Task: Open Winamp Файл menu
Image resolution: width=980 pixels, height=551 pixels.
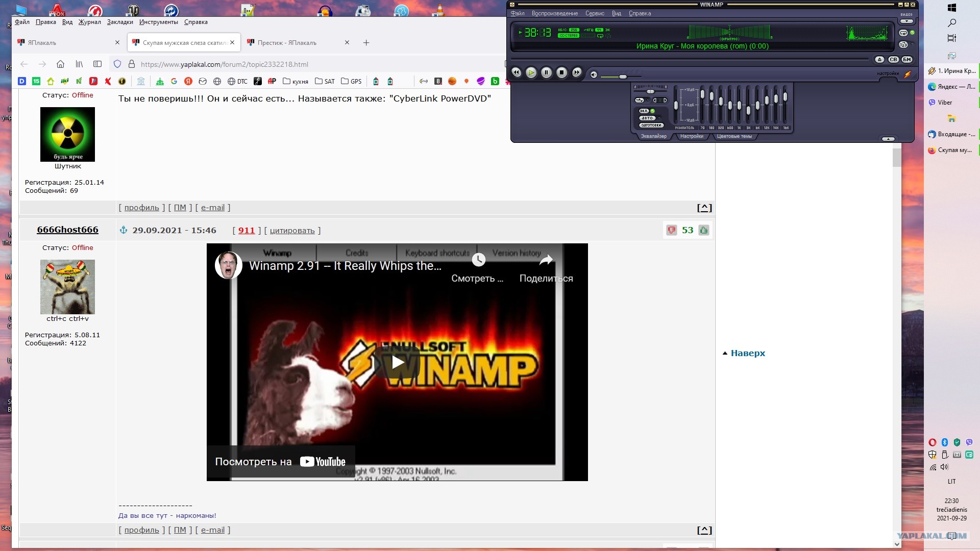Action: 518,14
